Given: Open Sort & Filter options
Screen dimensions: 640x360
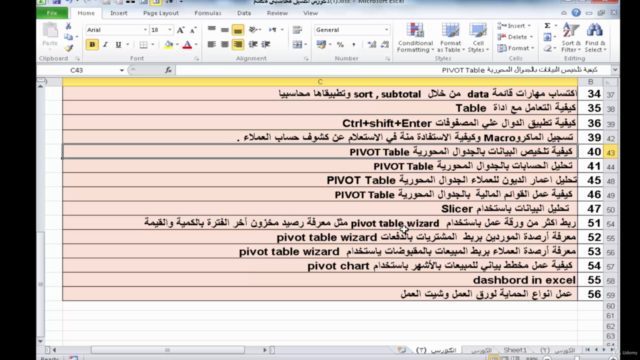Looking at the screenshot, I should point(571,38).
